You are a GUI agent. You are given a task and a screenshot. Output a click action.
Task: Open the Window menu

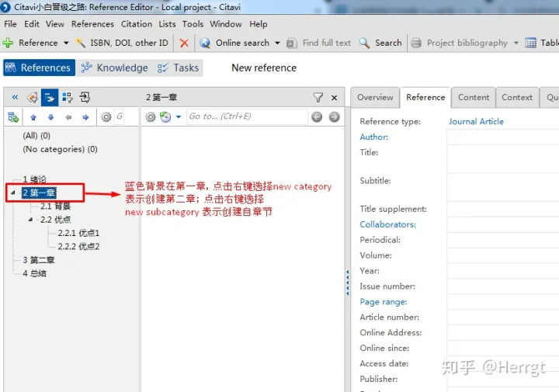click(226, 24)
